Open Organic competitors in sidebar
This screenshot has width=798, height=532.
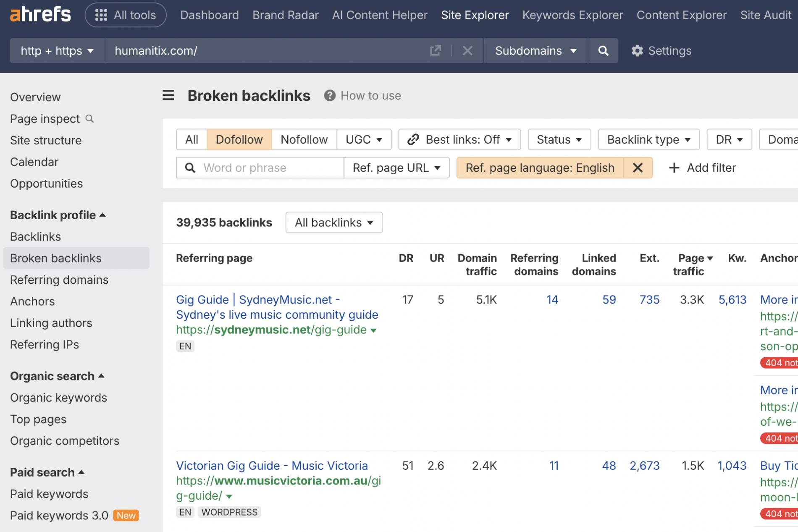click(x=65, y=441)
